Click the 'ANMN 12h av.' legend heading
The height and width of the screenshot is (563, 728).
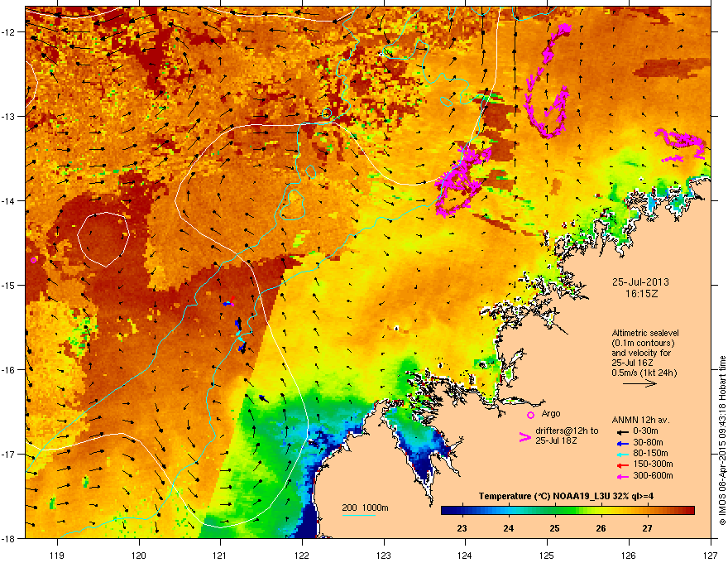(x=640, y=421)
